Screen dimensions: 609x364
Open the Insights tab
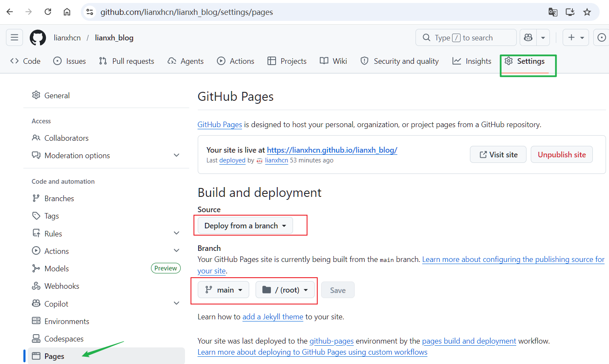[472, 61]
